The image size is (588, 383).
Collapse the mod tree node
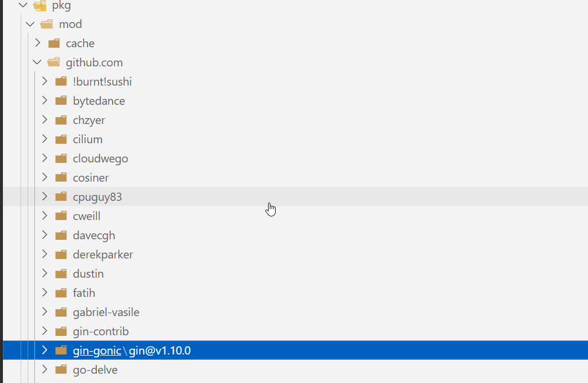coord(30,24)
